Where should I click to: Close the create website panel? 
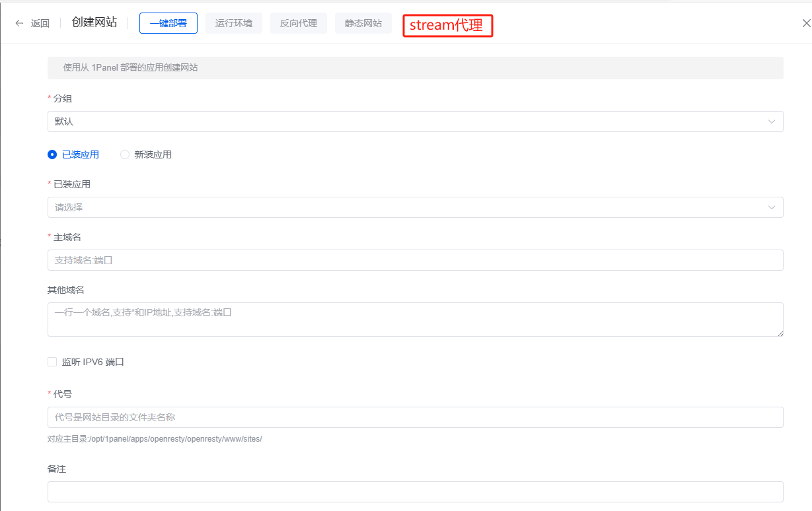pyautogui.click(x=806, y=23)
